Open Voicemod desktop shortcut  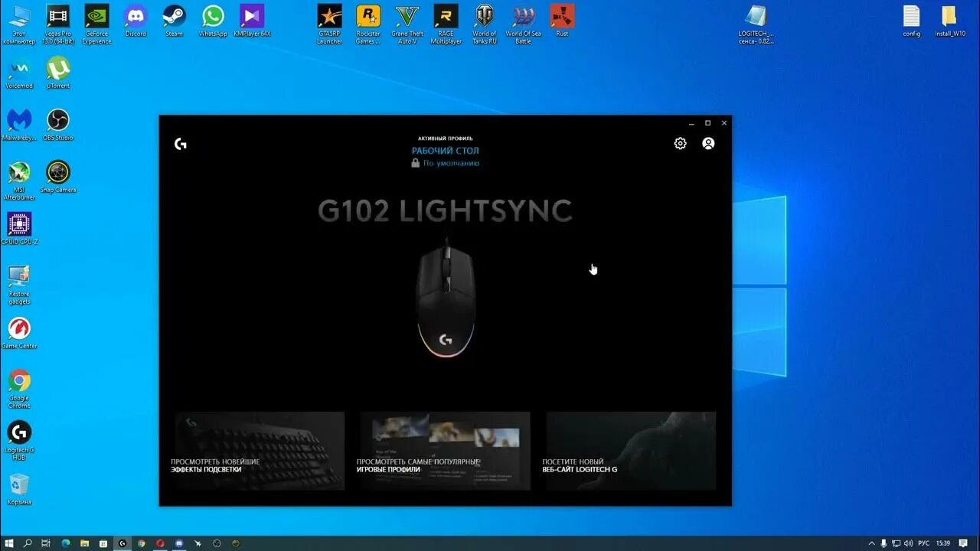coord(19,73)
